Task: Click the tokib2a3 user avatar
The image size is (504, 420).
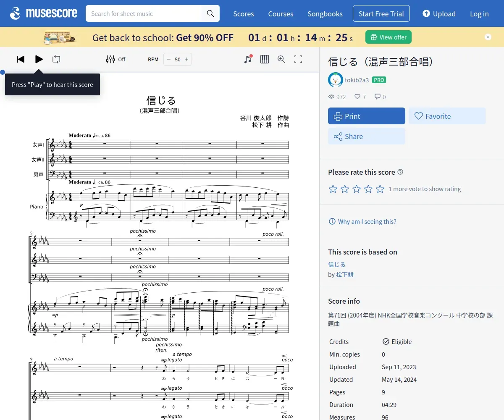Action: point(336,80)
